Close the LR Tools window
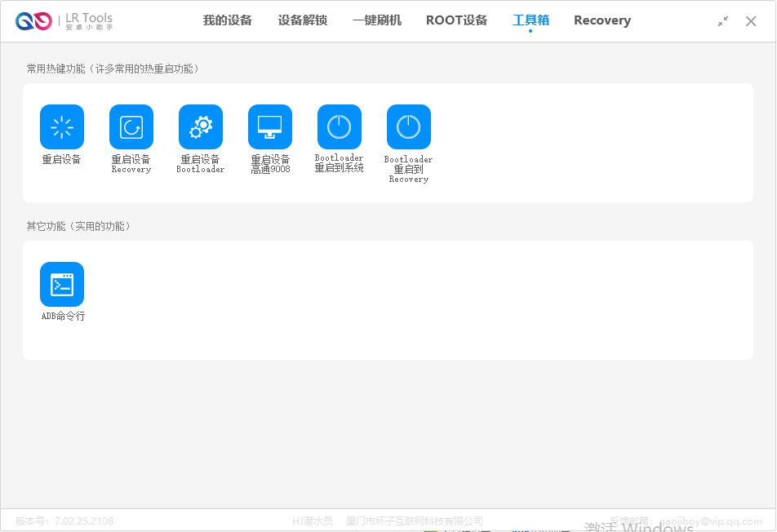The height and width of the screenshot is (532, 777). pos(751,21)
